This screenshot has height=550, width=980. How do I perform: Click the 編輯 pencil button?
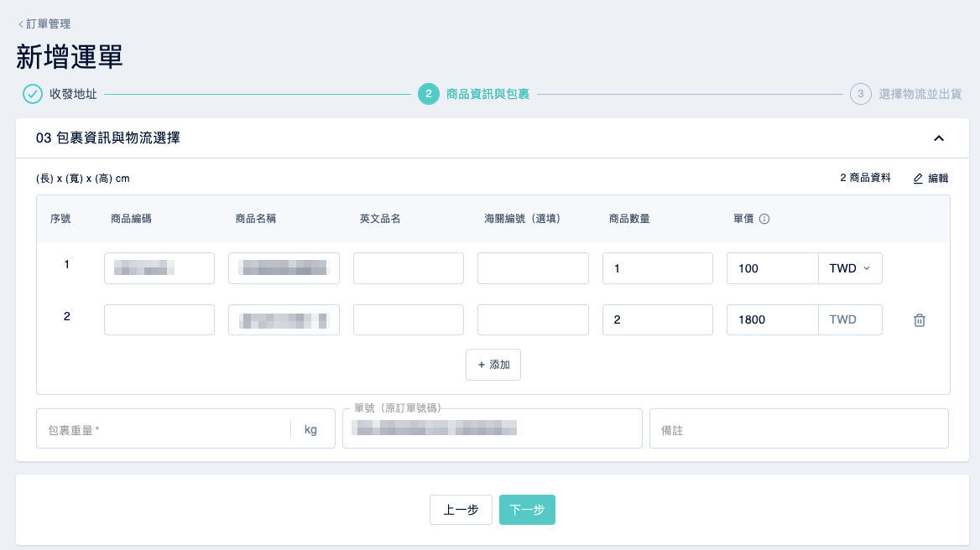coord(930,179)
